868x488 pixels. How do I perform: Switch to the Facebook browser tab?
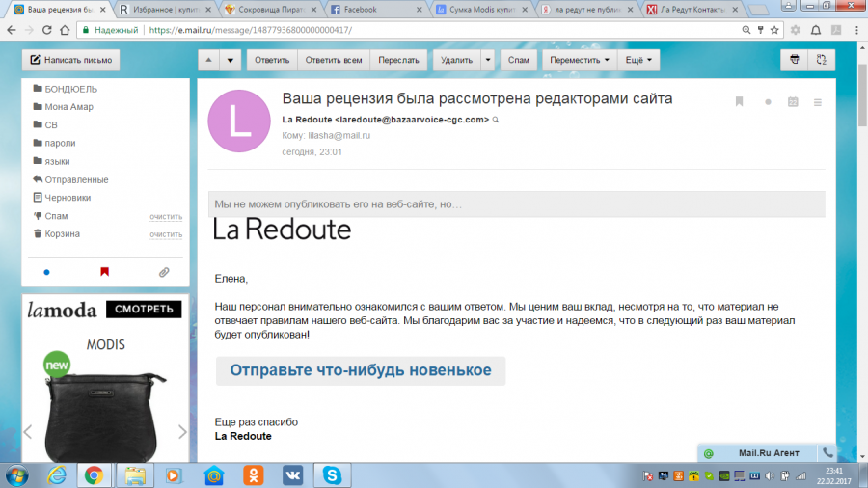click(x=374, y=10)
